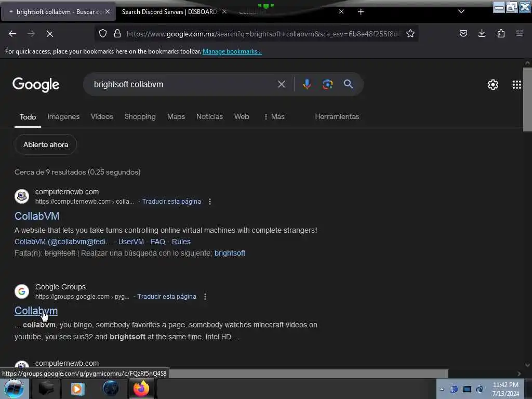The height and width of the screenshot is (399, 532).
Task: Click the volume tray icon
Action: click(480, 389)
